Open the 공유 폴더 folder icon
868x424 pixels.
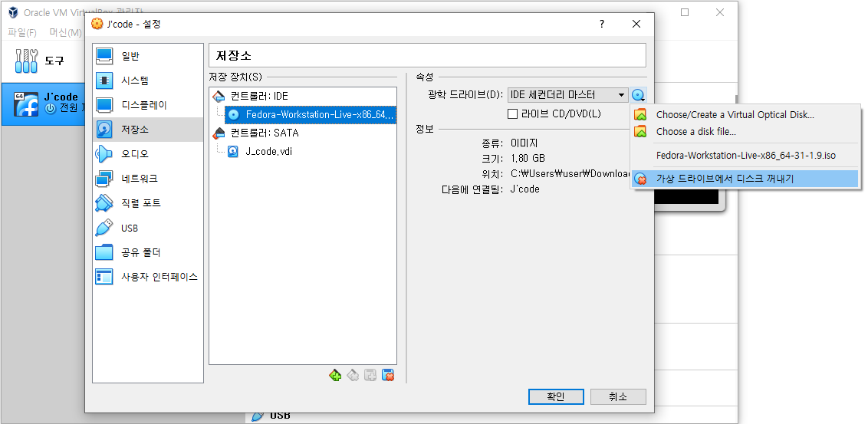pos(104,252)
